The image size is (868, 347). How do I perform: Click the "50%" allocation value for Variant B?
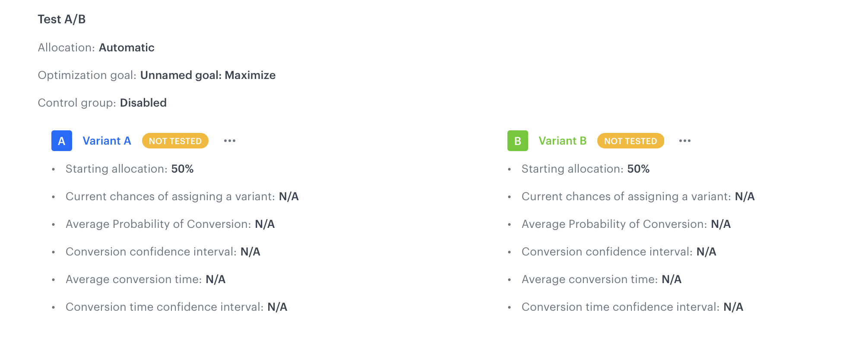click(x=638, y=169)
